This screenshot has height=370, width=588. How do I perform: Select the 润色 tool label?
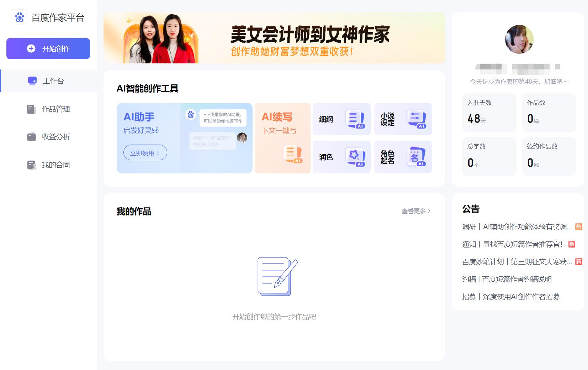click(x=326, y=157)
